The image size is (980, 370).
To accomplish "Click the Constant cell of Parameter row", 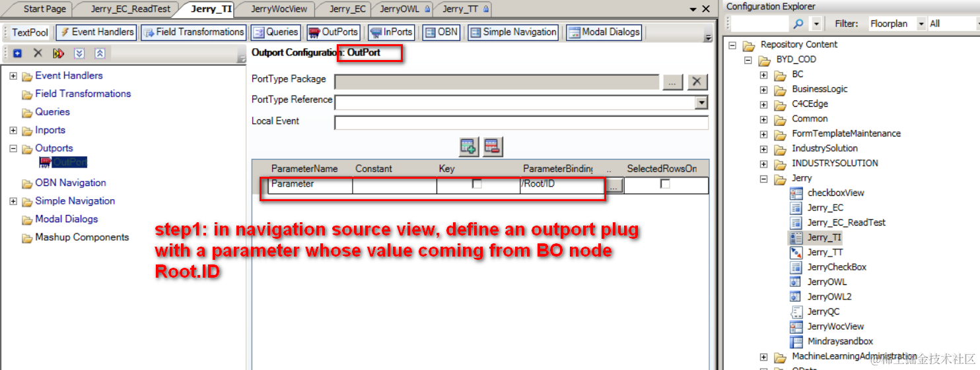I will tap(394, 185).
